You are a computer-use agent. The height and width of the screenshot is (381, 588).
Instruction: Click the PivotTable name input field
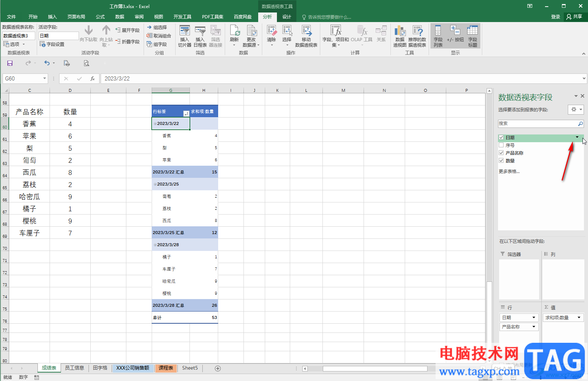pyautogui.click(x=19, y=36)
